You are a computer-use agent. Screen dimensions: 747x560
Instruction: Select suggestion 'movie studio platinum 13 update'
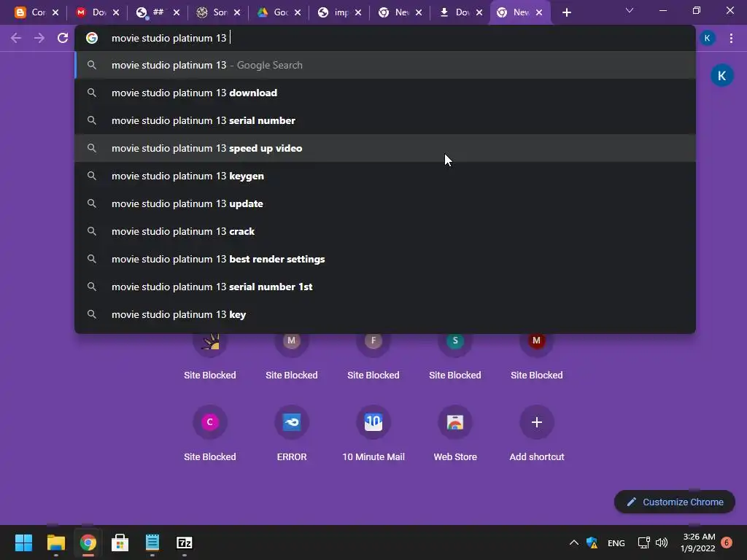coord(385,204)
